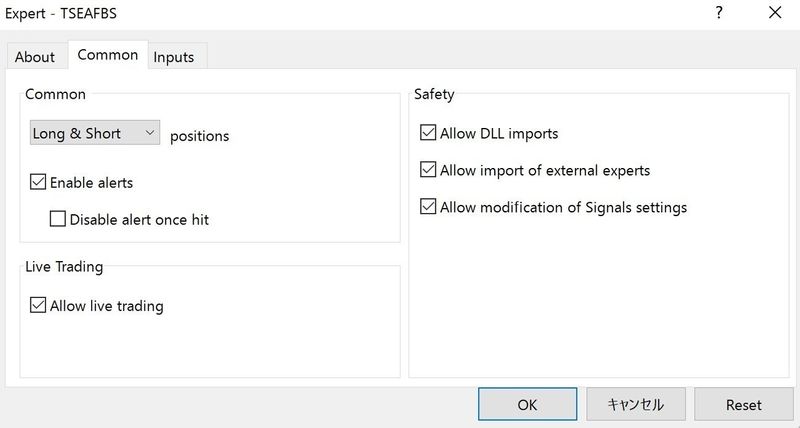Click the Safety group heading
800x428 pixels.
(434, 95)
